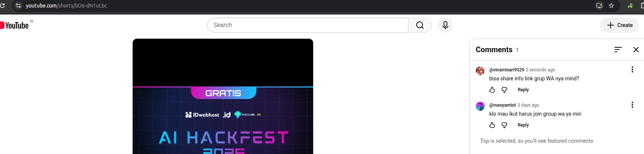Open options menu for @masyamtot's comment
The image size is (644, 154).
coord(632,105)
